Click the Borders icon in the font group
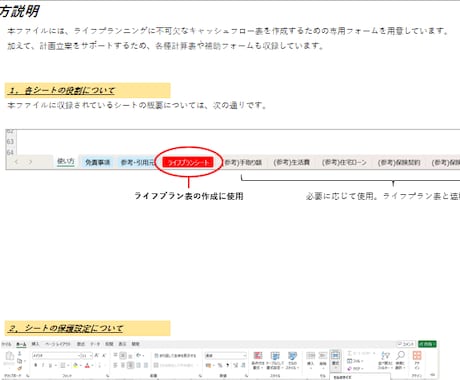This screenshot has width=460, height=380. 62,365
